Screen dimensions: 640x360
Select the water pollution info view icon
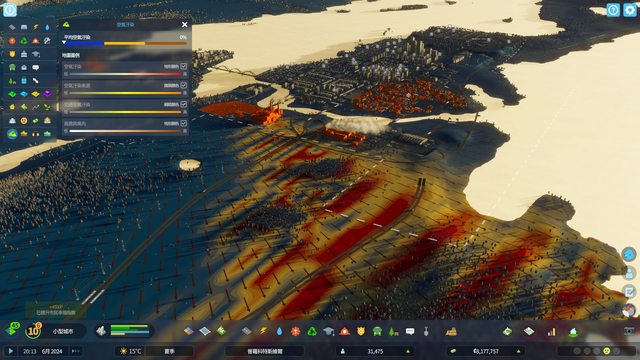[x=47, y=134]
